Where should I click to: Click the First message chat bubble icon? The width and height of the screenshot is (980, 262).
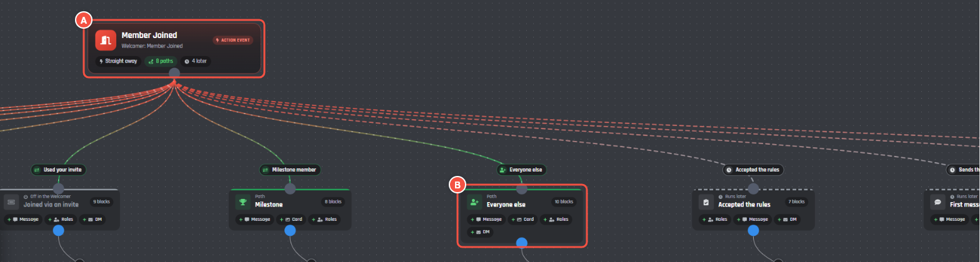[937, 202]
